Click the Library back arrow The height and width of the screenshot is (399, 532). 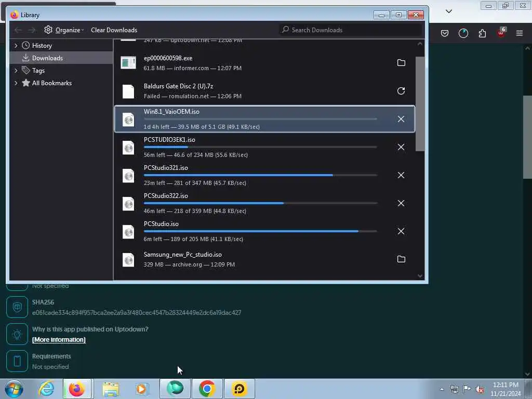(x=18, y=30)
